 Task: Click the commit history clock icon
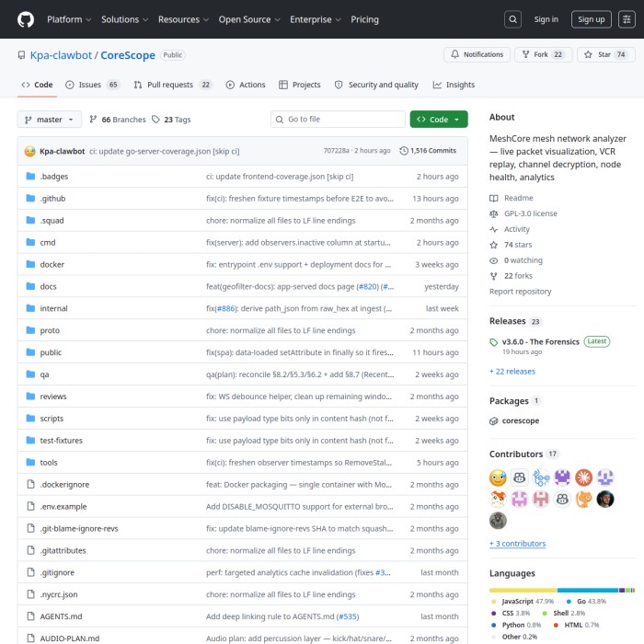click(404, 151)
